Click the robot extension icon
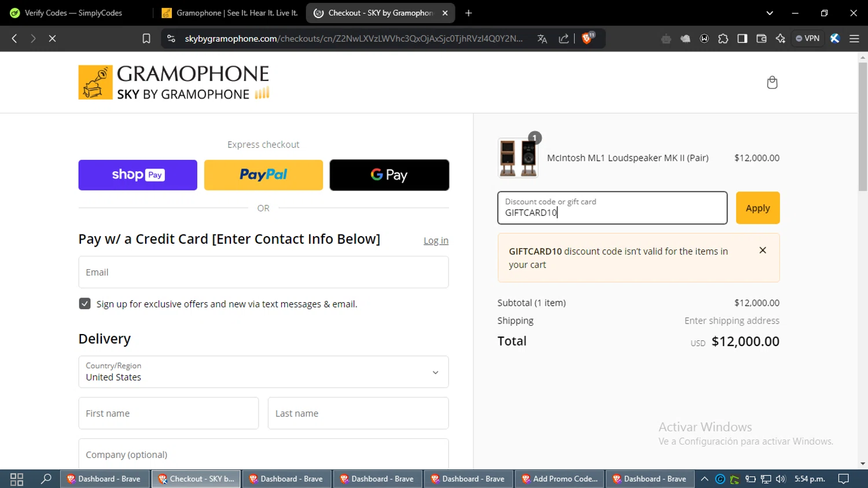The height and width of the screenshot is (488, 868). [x=666, y=39]
